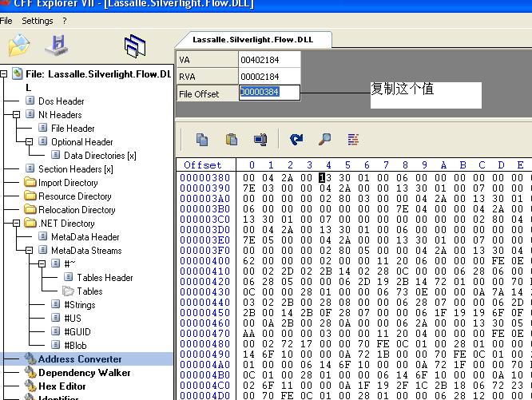Open the ? help menu
Viewport: 532px width, 400px height.
(65, 21)
